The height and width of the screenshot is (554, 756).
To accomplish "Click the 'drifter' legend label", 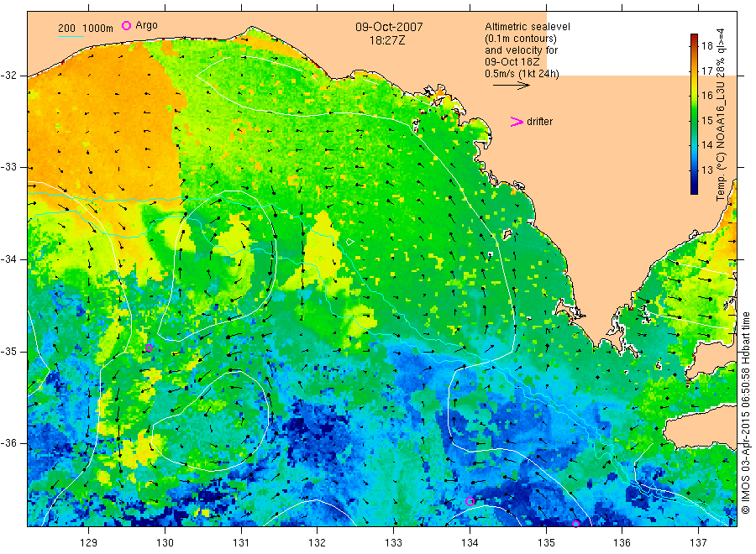I will [x=539, y=122].
